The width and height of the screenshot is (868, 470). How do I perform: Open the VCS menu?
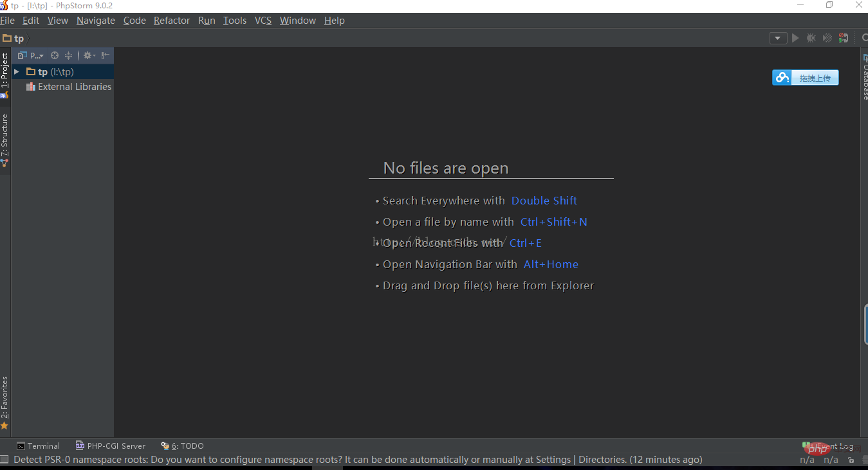[x=263, y=20]
